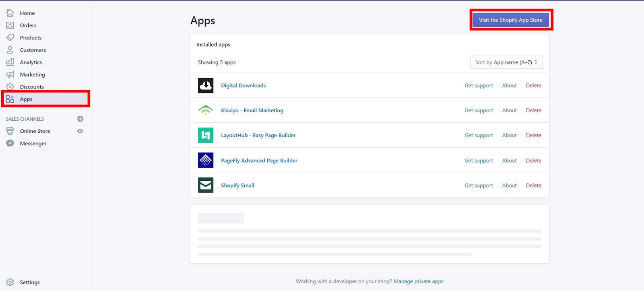Viewport: 644px width, 291px height.
Task: Click the Marketing megaphone icon
Action: coord(10,74)
